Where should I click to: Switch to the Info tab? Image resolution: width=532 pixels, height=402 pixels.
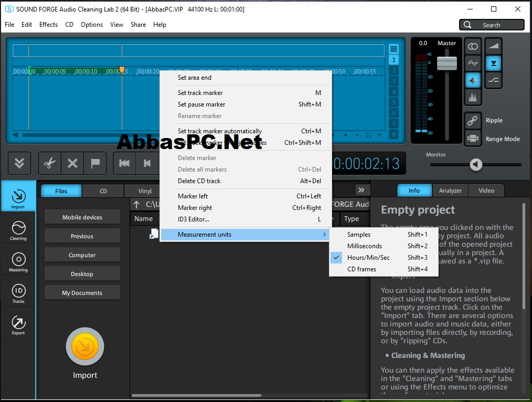point(414,191)
